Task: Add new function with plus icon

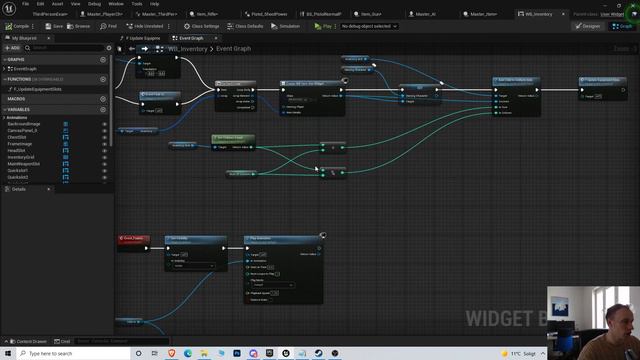Action: [x=103, y=79]
